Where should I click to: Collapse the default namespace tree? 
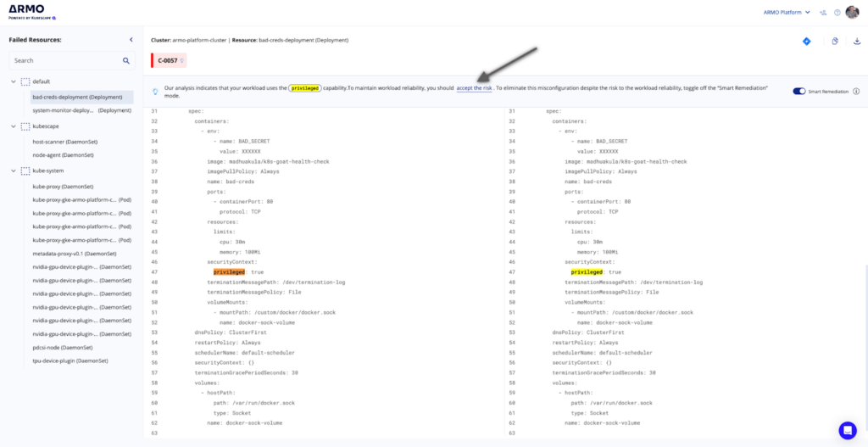coord(14,81)
